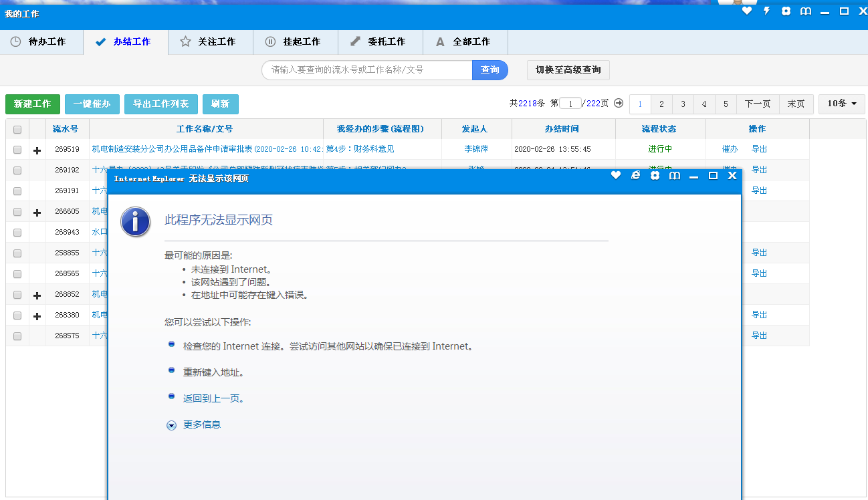Viewport: 868px width, 500px height.
Task: Click the lightning bolt icon in main title bar
Action: (x=767, y=11)
